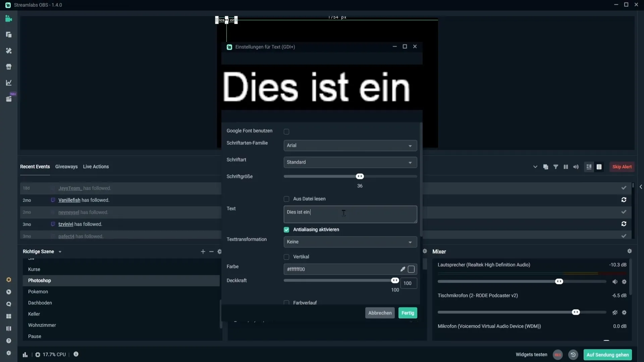The height and width of the screenshot is (362, 644).
Task: Open the Themes tools icon in sidebar
Action: [x=9, y=51]
